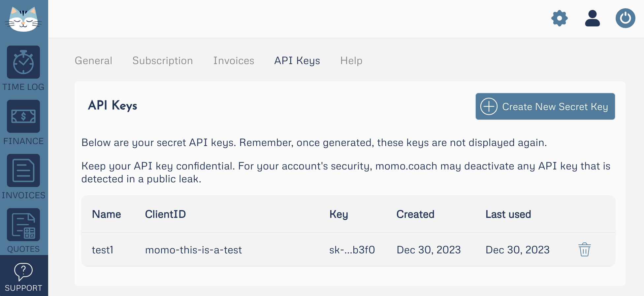
Task: Click the settings gear icon
Action: coord(560,18)
